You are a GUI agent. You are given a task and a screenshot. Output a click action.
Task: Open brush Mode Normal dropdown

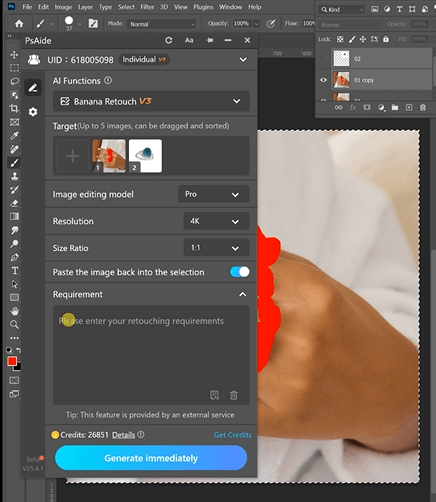pos(162,24)
